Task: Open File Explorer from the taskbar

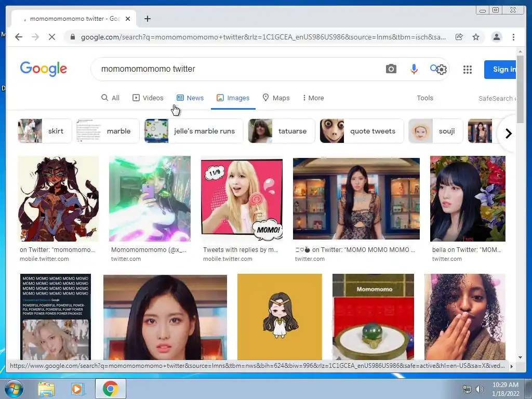Action: click(46, 389)
